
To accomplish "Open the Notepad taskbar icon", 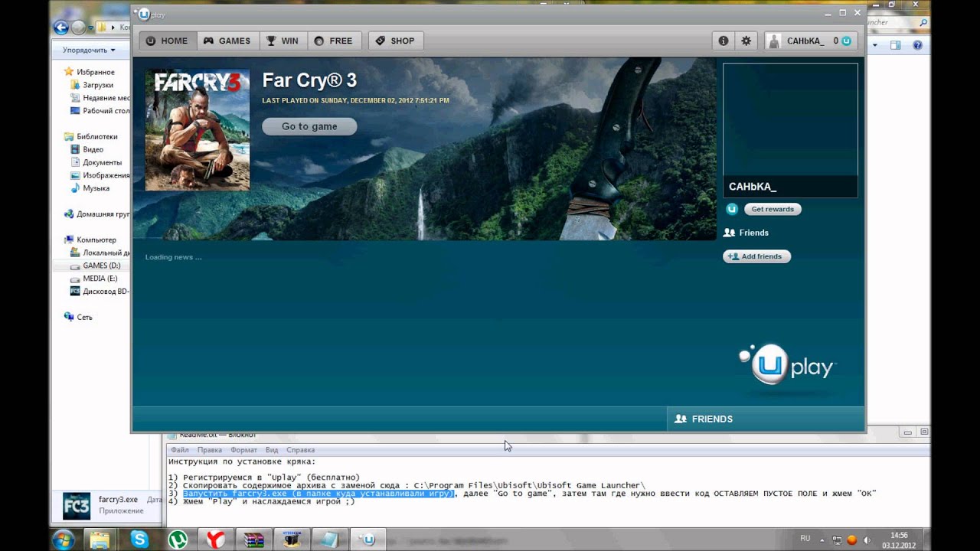I will [329, 540].
